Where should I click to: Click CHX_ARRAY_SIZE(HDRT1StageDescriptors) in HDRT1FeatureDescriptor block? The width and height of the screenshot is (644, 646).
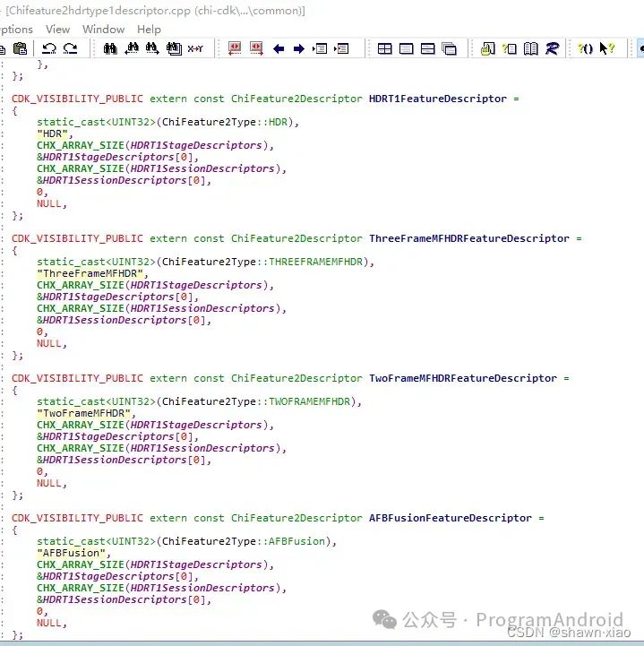coord(152,145)
